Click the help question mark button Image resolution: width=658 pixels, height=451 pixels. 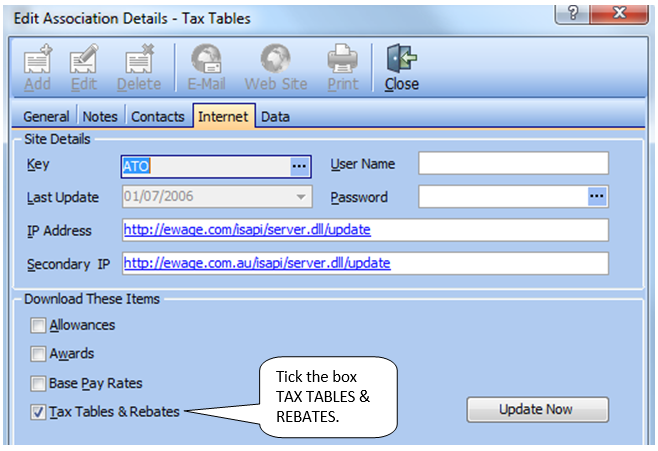tap(572, 14)
